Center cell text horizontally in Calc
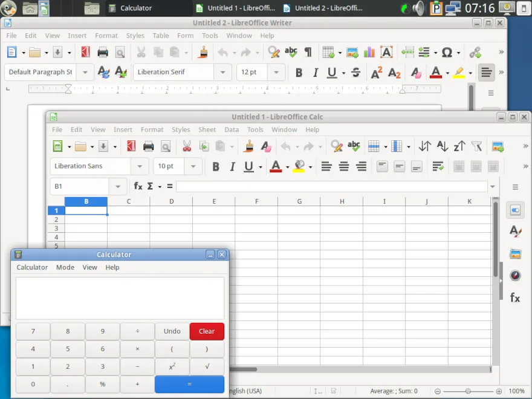Viewport: 532px width, 399px height. (344, 166)
